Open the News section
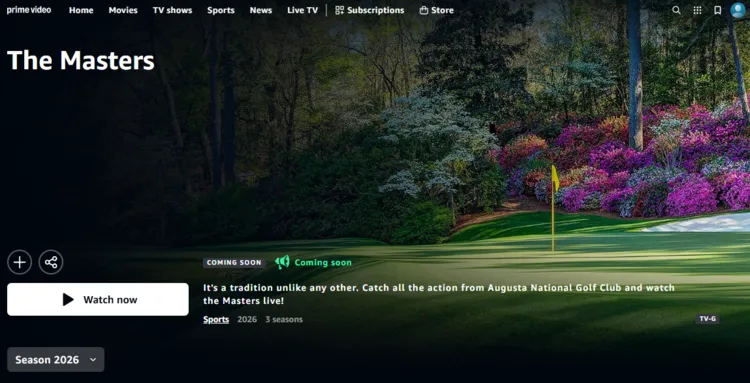 pyautogui.click(x=261, y=10)
